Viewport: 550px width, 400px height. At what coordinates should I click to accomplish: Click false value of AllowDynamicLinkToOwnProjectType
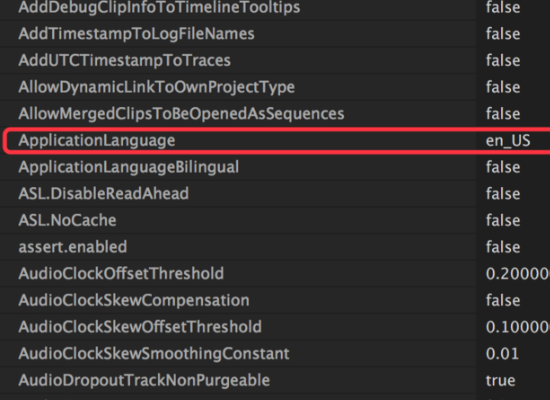[x=503, y=87]
